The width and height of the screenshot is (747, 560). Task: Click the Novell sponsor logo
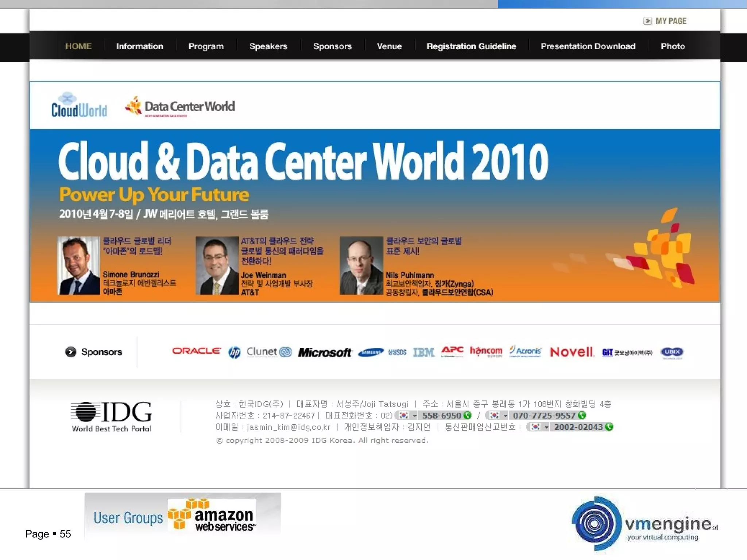pyautogui.click(x=572, y=352)
